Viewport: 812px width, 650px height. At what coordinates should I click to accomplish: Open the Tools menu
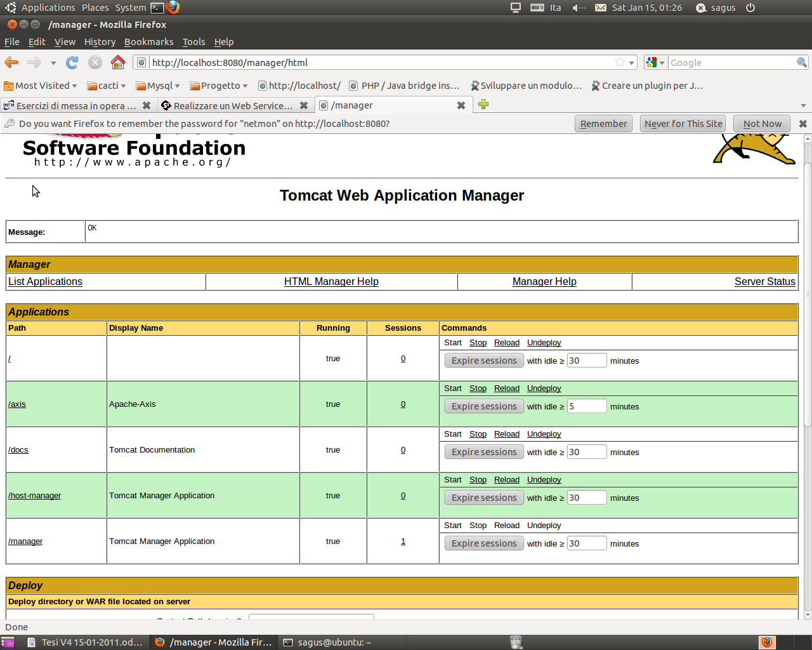tap(194, 42)
